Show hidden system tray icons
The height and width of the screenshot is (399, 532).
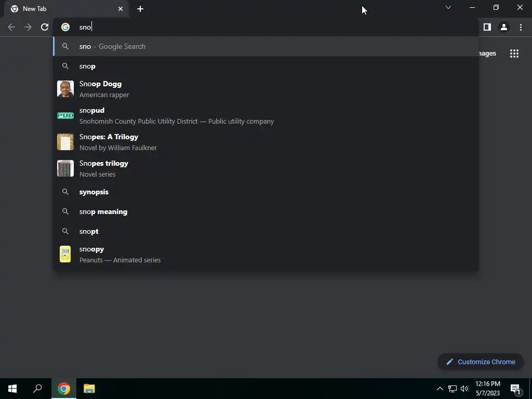[x=440, y=389]
